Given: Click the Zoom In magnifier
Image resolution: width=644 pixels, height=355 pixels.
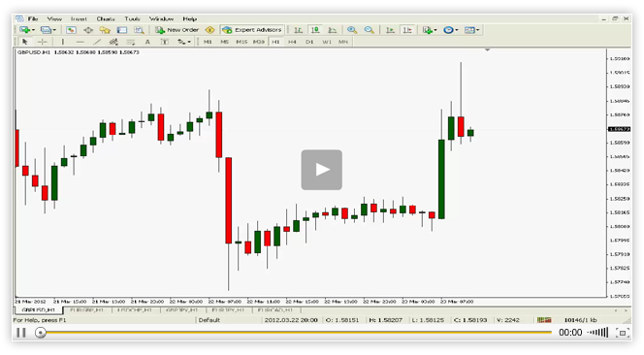Looking at the screenshot, I should pos(352,30).
